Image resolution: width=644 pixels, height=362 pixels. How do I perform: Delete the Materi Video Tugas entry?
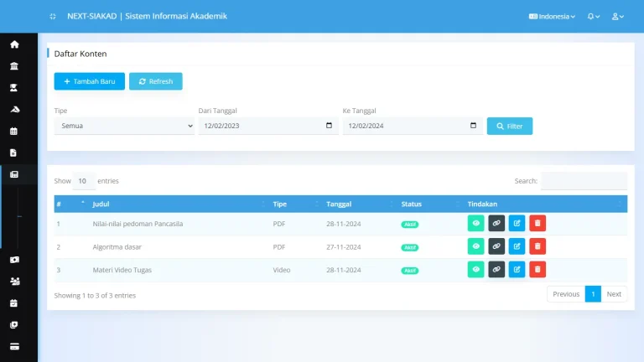click(538, 269)
